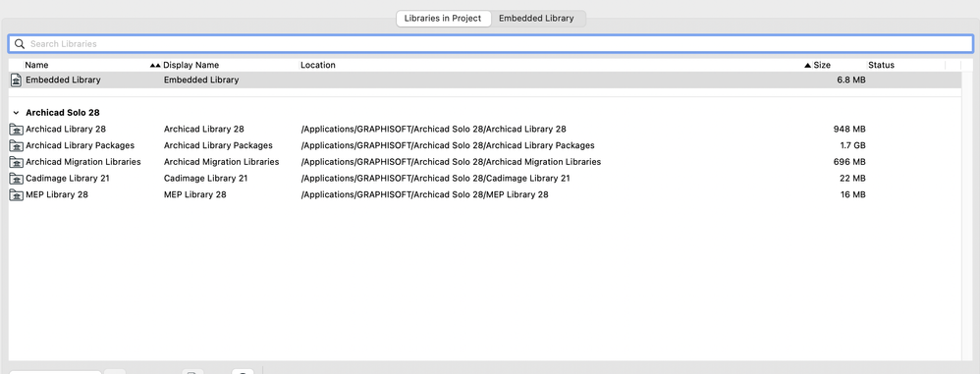980x374 pixels.
Task: Click the magnifier icon in the search field
Action: point(20,44)
